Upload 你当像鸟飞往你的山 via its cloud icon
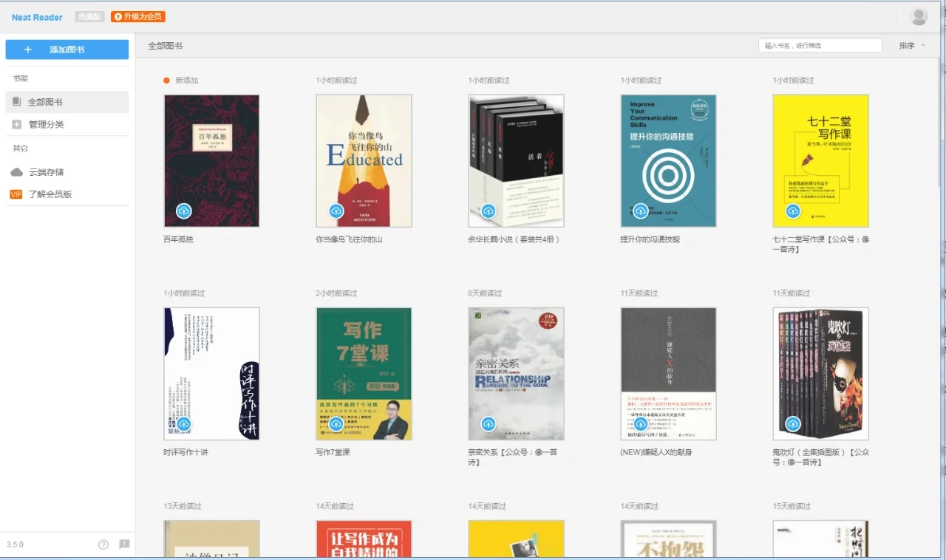 (x=336, y=211)
